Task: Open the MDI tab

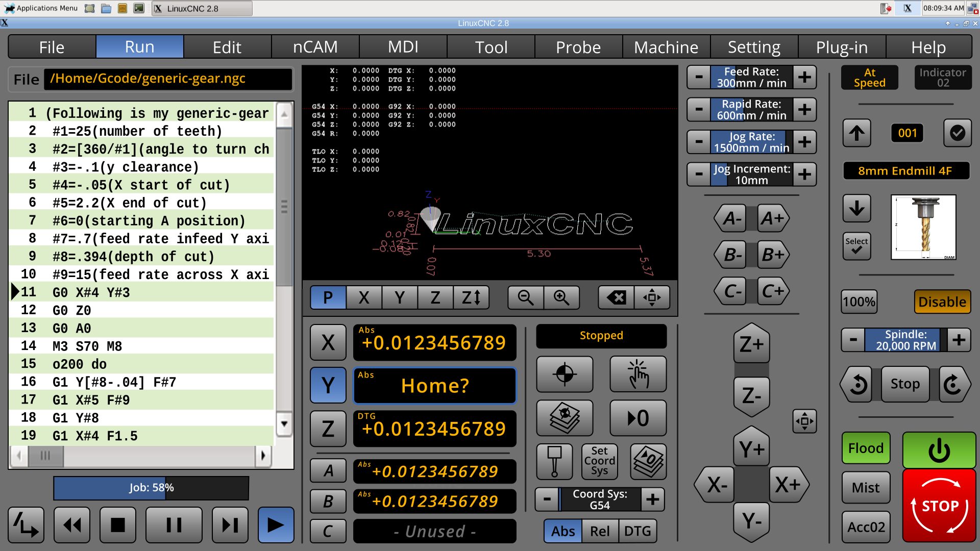Action: 403,46
